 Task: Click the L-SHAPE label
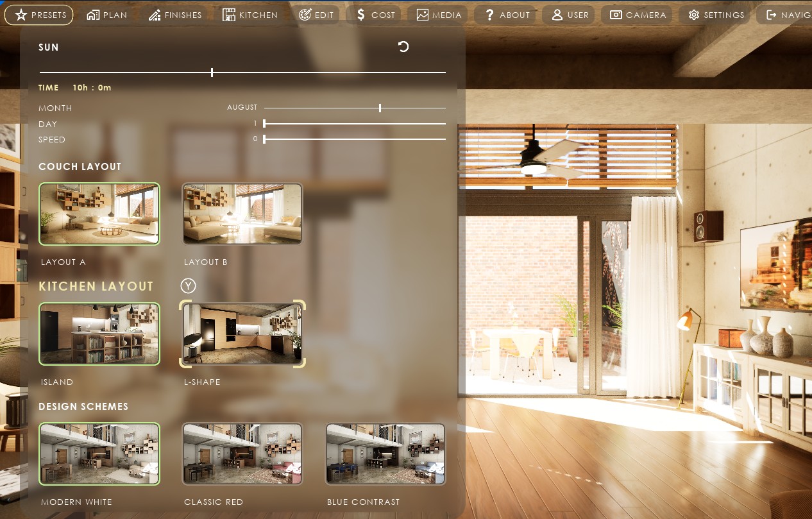tap(202, 382)
